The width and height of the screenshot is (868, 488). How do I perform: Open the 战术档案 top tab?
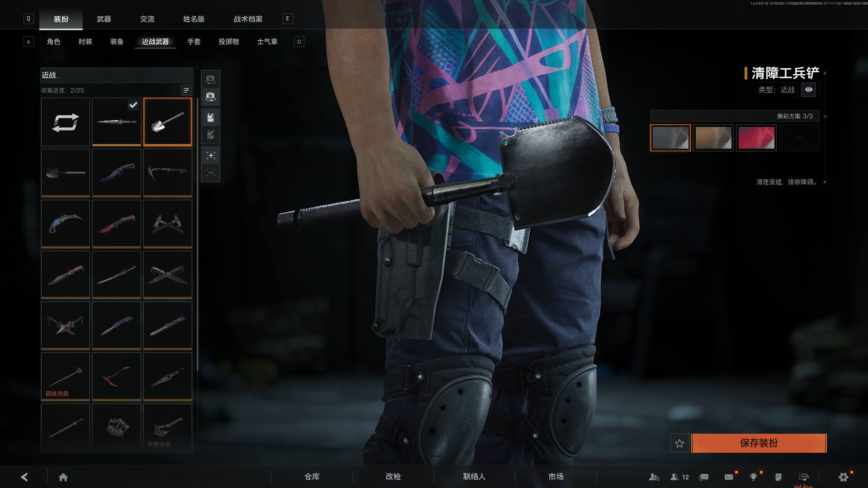coord(248,19)
